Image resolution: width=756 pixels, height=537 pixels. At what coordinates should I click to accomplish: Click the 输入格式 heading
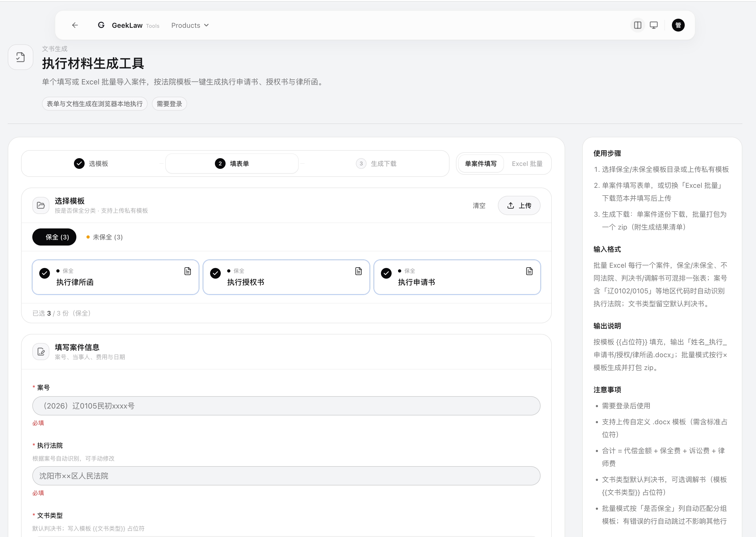tap(607, 249)
